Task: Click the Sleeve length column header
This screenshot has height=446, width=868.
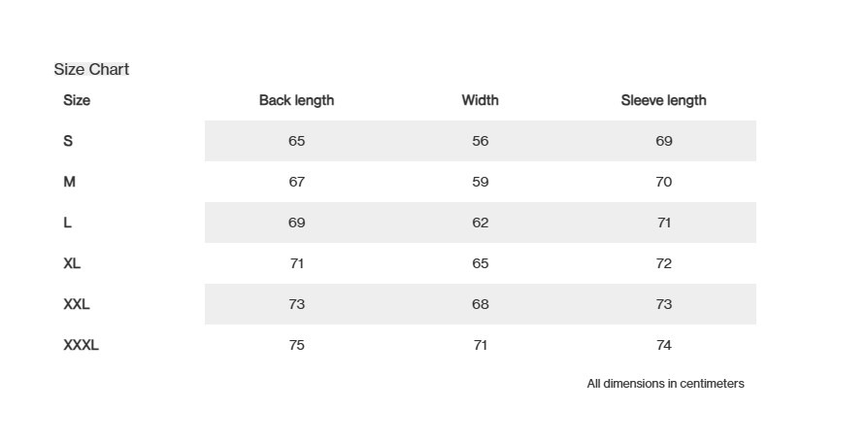Action: tap(663, 100)
